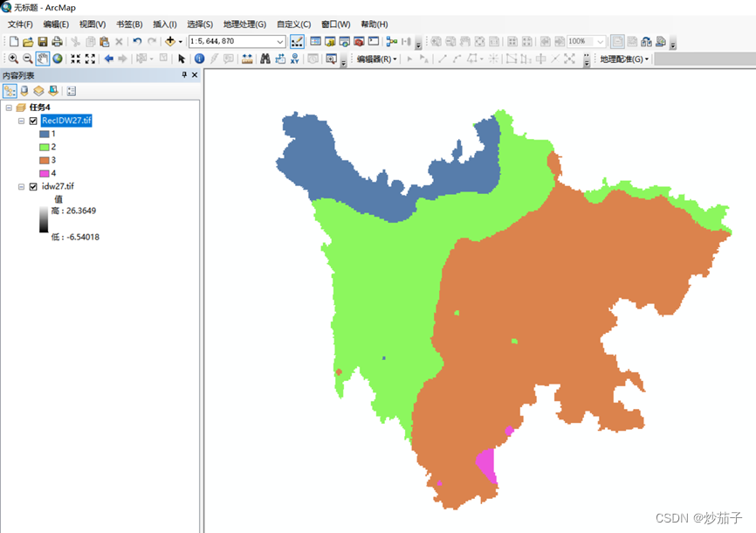
Task: Open the Editor toolbar icon
Action: pos(297,42)
